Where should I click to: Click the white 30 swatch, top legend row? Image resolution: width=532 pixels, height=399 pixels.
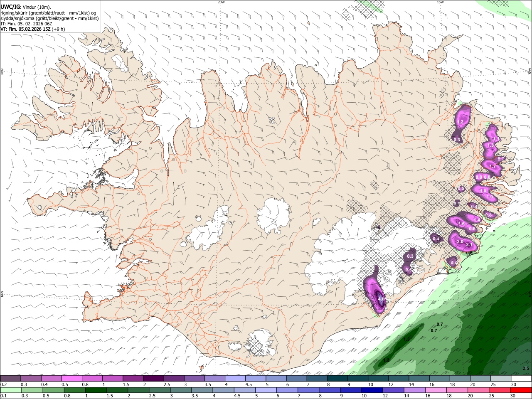pos(521,379)
